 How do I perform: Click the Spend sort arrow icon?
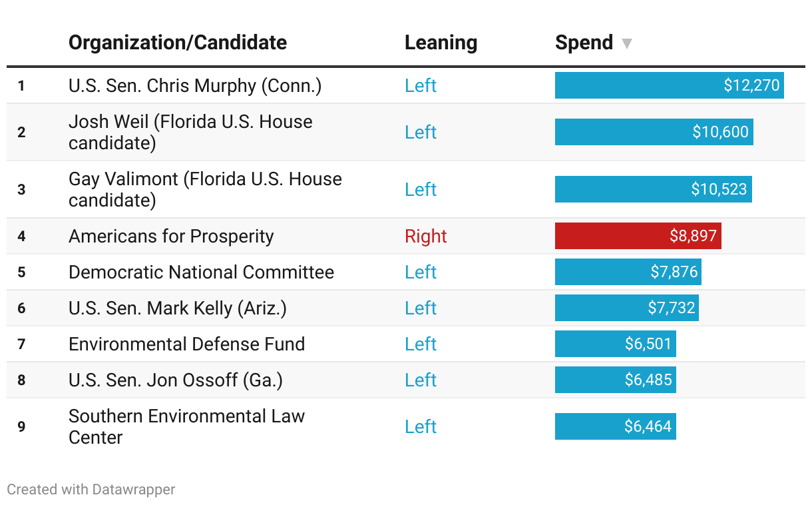[x=626, y=44]
